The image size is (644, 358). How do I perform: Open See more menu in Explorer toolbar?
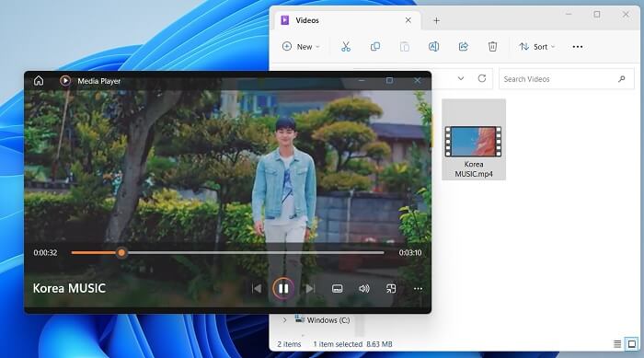click(x=578, y=46)
